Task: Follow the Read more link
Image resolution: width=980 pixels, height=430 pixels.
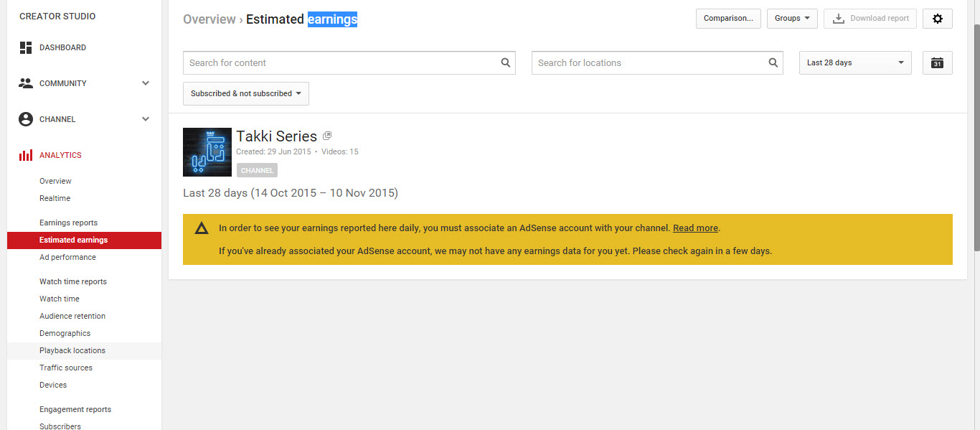Action: tap(695, 228)
